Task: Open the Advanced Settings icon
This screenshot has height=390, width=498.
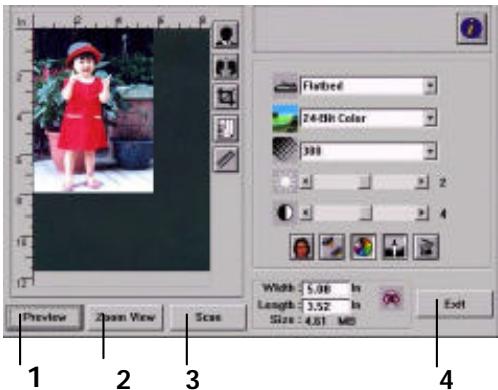Action: 426,247
